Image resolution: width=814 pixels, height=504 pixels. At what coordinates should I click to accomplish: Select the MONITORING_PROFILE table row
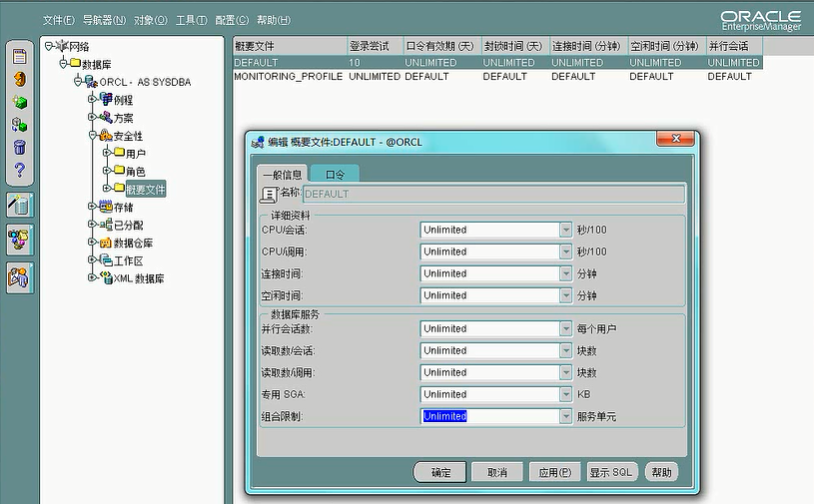(x=497, y=76)
